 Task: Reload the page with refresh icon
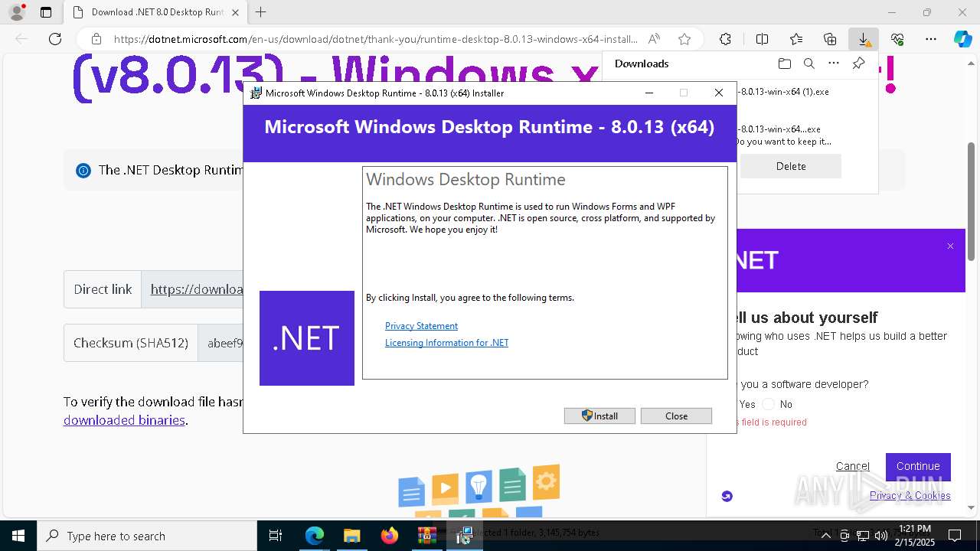click(x=55, y=39)
